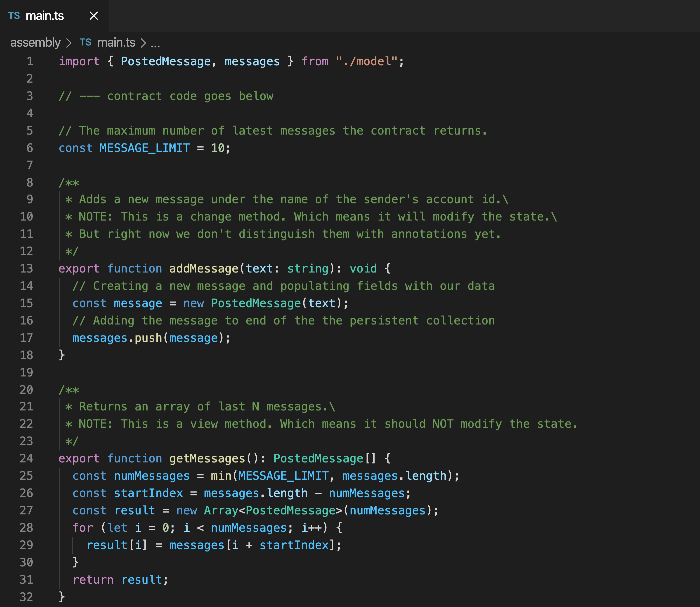Click the "./model" import path string

pos(366,61)
